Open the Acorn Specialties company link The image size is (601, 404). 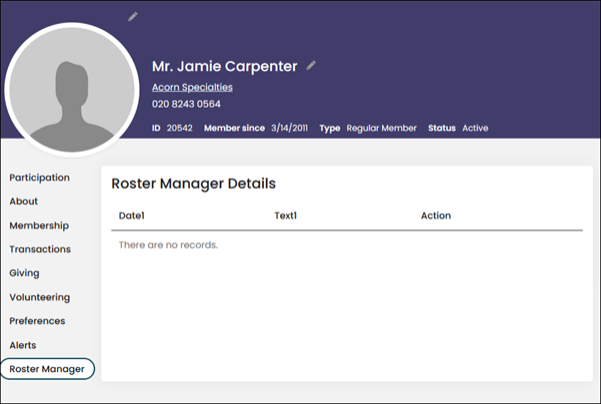(x=192, y=87)
